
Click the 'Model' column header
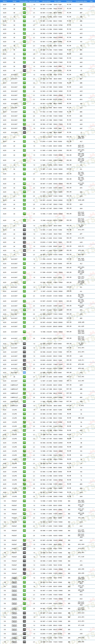14,1
